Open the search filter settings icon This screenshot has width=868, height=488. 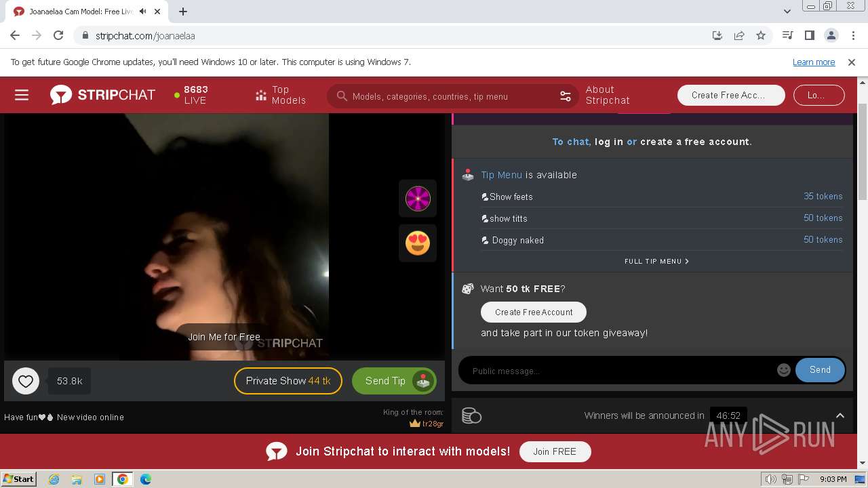566,96
